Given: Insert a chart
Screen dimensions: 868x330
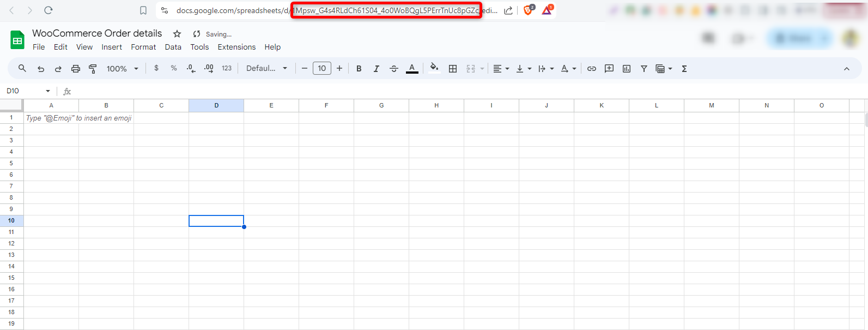Looking at the screenshot, I should [x=627, y=68].
